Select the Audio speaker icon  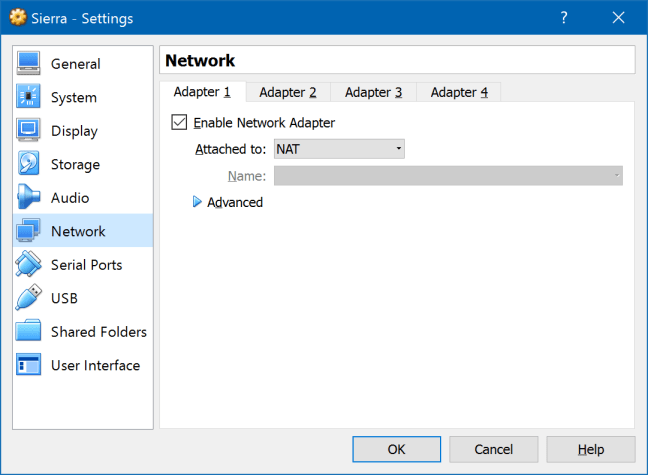(29, 198)
